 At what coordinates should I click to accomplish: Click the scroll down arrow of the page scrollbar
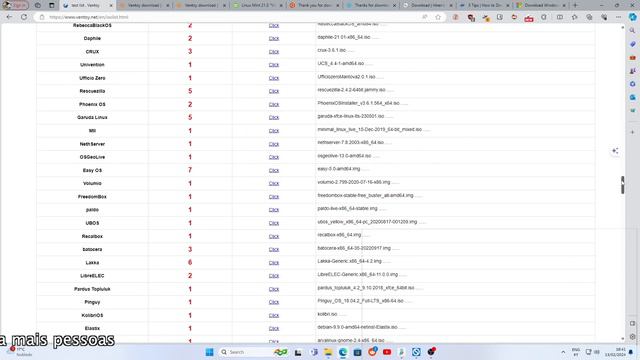[x=622, y=339]
